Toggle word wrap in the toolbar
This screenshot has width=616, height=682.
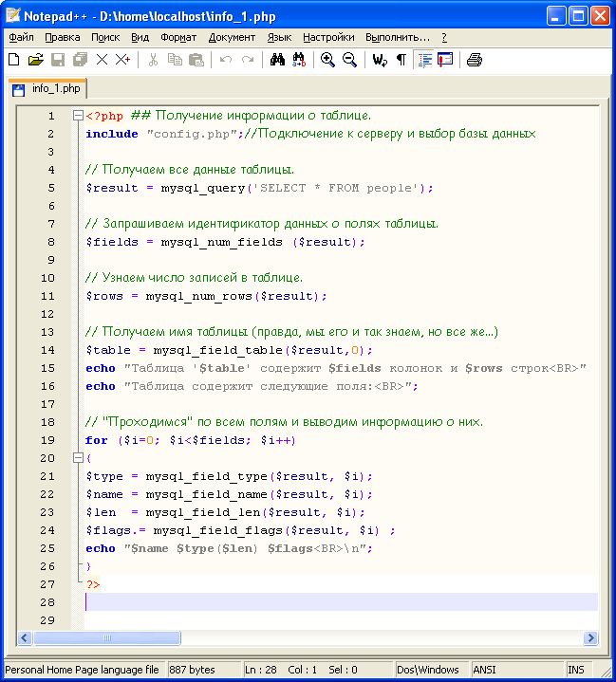click(379, 60)
